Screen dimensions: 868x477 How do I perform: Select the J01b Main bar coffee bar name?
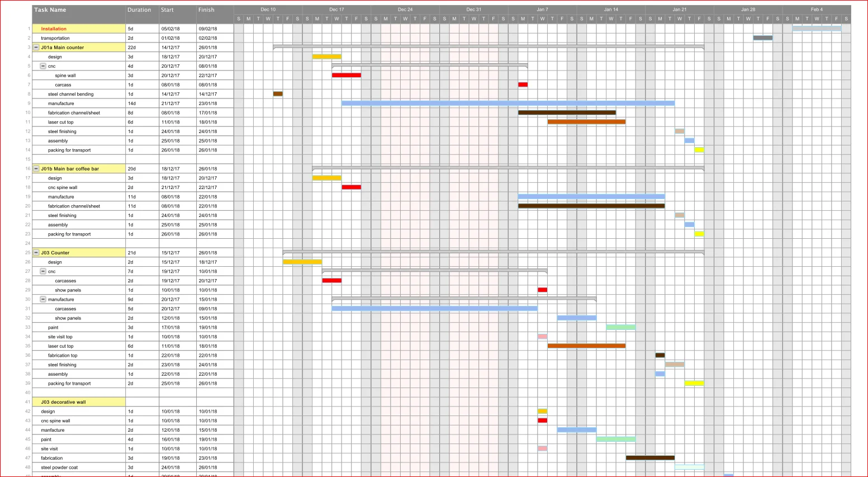point(70,169)
